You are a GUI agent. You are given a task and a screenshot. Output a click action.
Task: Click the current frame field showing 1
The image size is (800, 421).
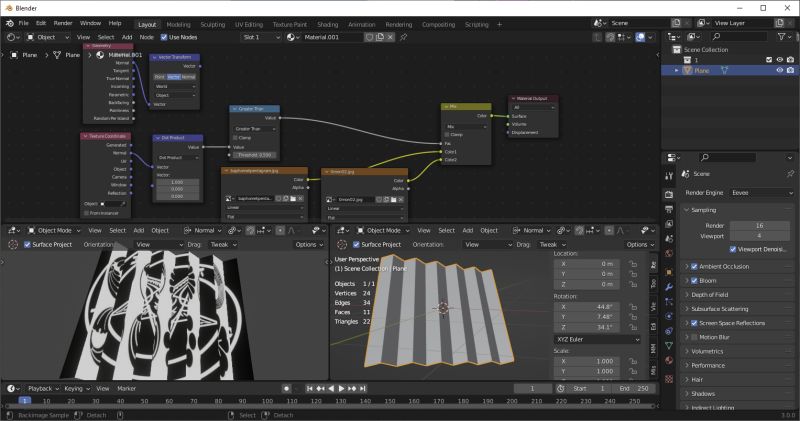532,389
